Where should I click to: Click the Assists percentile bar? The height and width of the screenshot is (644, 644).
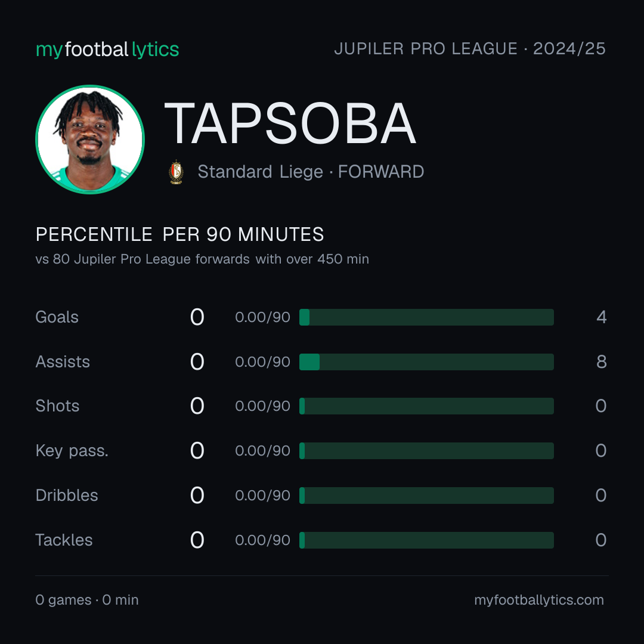click(x=426, y=362)
